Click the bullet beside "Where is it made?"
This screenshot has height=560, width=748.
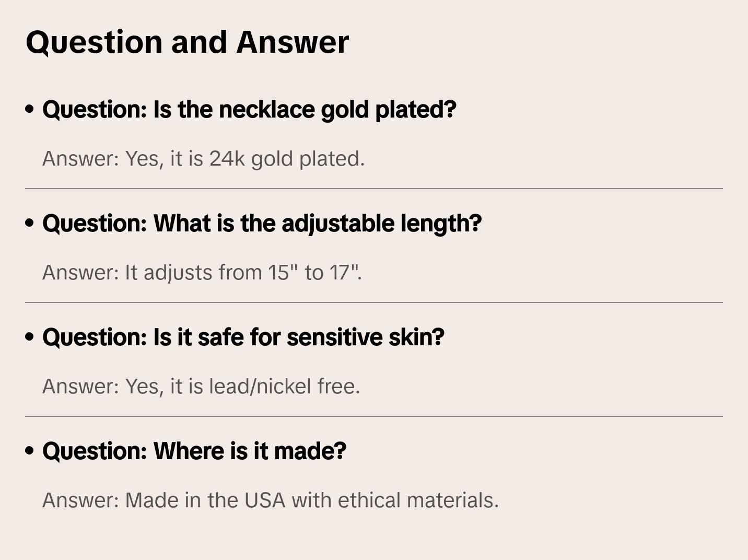pyautogui.click(x=30, y=451)
